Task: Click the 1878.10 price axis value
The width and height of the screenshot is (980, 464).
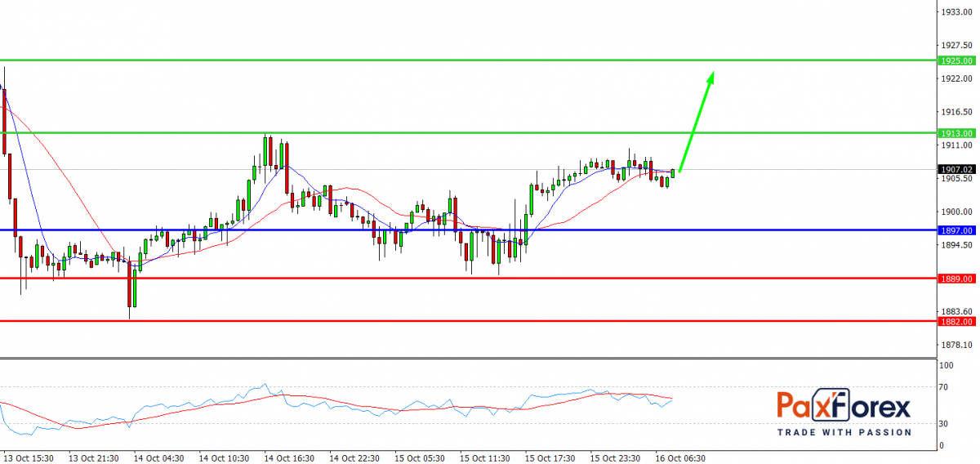Action: [x=955, y=345]
